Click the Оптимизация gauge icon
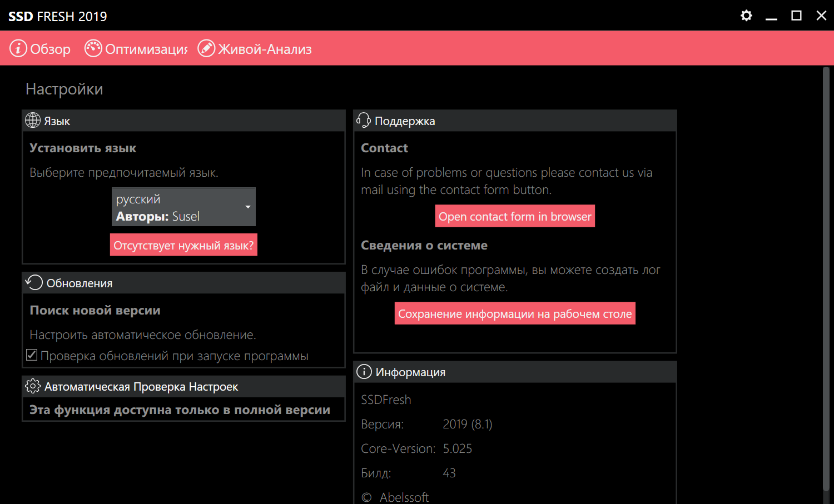Image resolution: width=834 pixels, height=504 pixels. click(93, 48)
